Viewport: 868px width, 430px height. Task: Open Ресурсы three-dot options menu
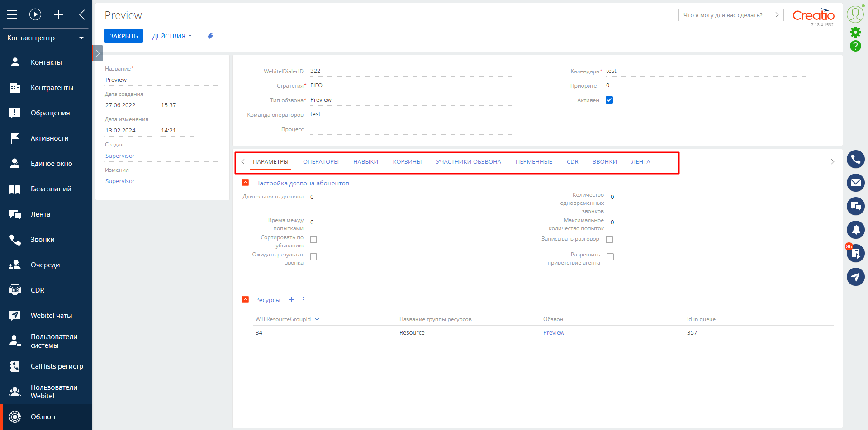coord(303,300)
